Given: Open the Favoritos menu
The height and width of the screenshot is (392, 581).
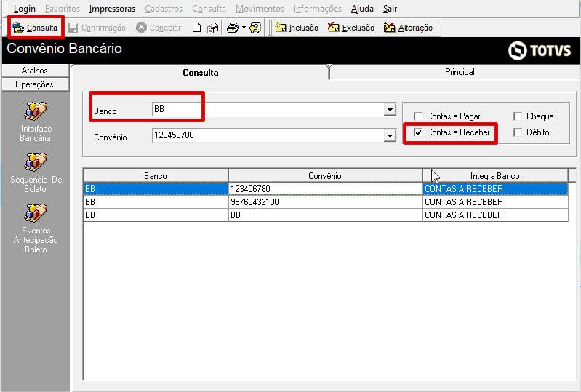Looking at the screenshot, I should point(63,9).
